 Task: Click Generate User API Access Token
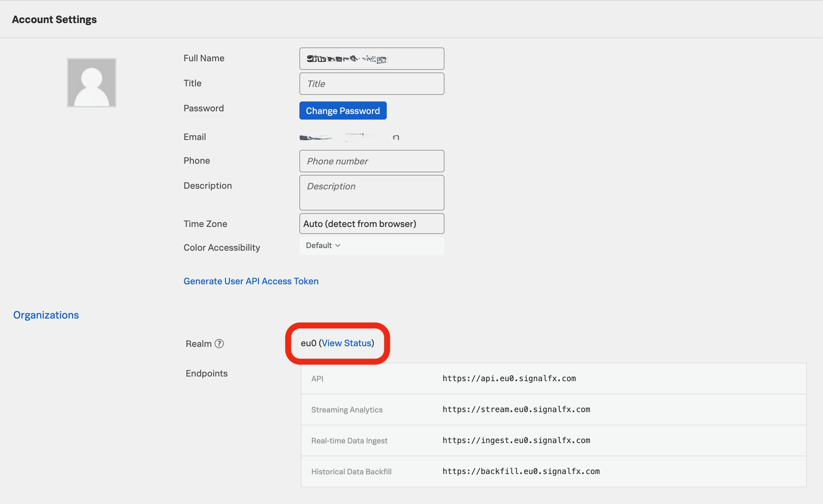(251, 281)
